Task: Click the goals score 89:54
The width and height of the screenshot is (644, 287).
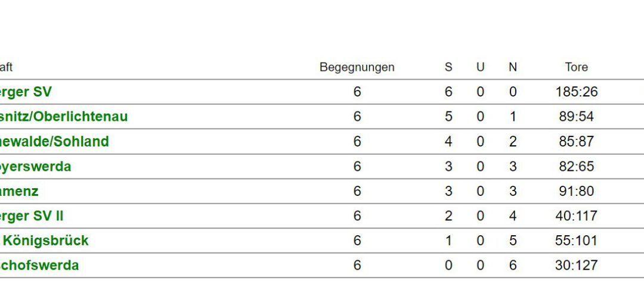Action: coord(576,117)
